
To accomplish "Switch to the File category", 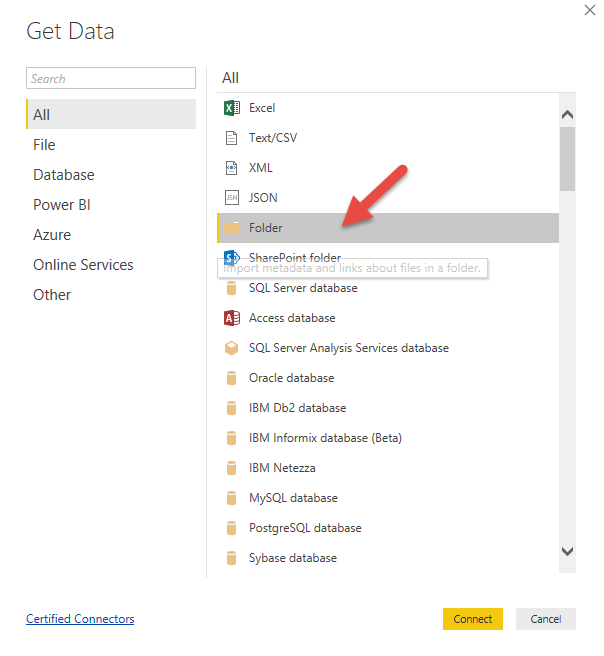I will [44, 145].
